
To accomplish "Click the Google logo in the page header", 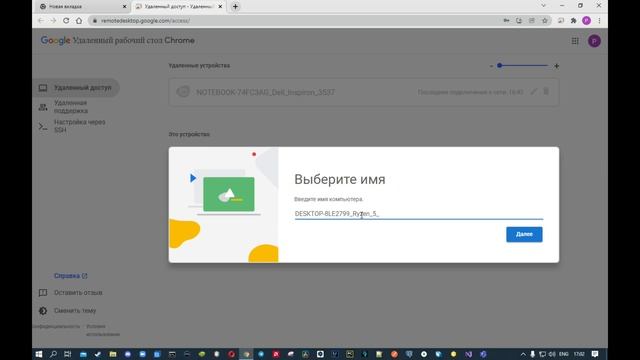I will pyautogui.click(x=56, y=40).
